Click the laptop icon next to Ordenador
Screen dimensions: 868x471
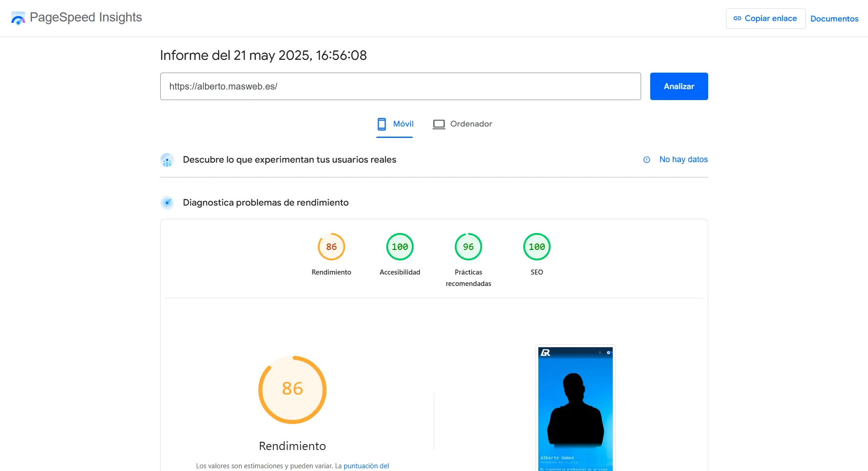pos(439,124)
